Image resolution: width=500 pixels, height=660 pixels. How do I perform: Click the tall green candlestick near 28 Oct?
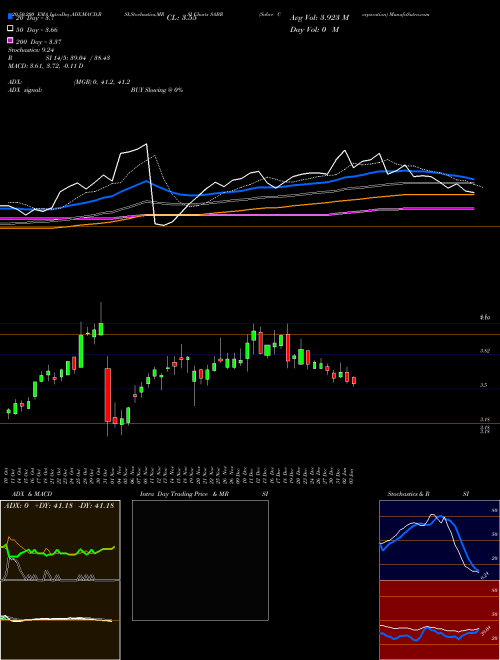pos(81,351)
